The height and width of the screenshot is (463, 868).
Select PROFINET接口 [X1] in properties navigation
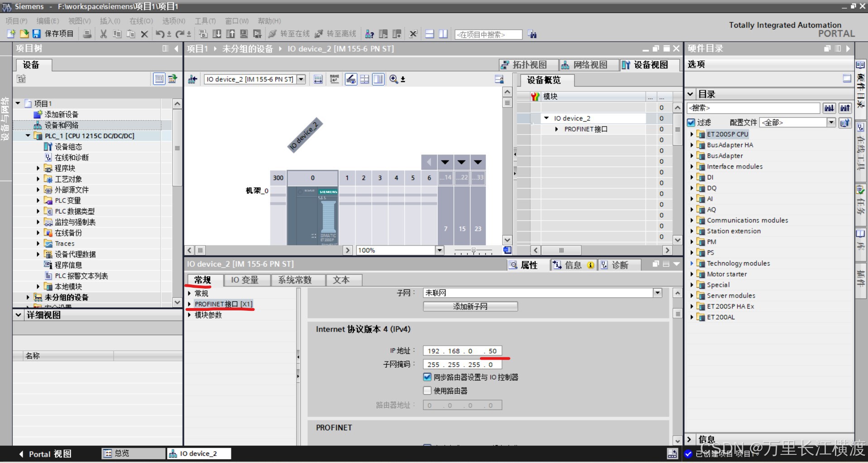[x=224, y=304]
